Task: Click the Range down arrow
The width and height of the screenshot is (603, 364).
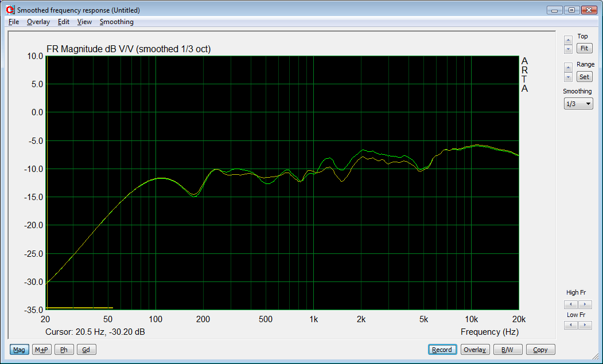Action: pyautogui.click(x=568, y=77)
